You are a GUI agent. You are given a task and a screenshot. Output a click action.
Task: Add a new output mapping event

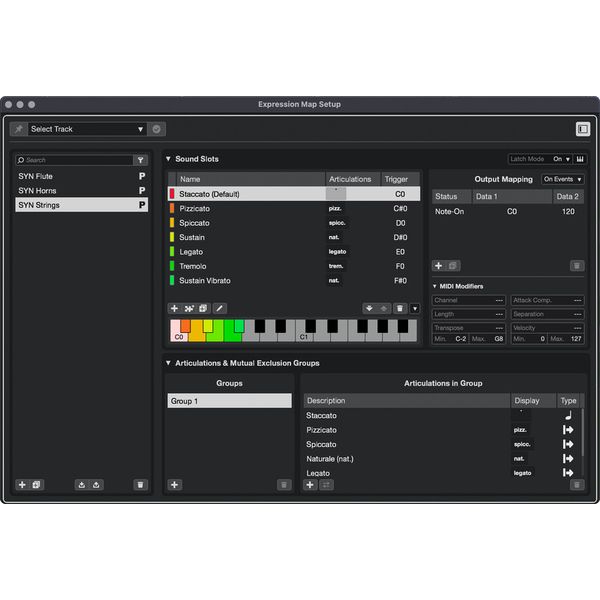(438, 266)
